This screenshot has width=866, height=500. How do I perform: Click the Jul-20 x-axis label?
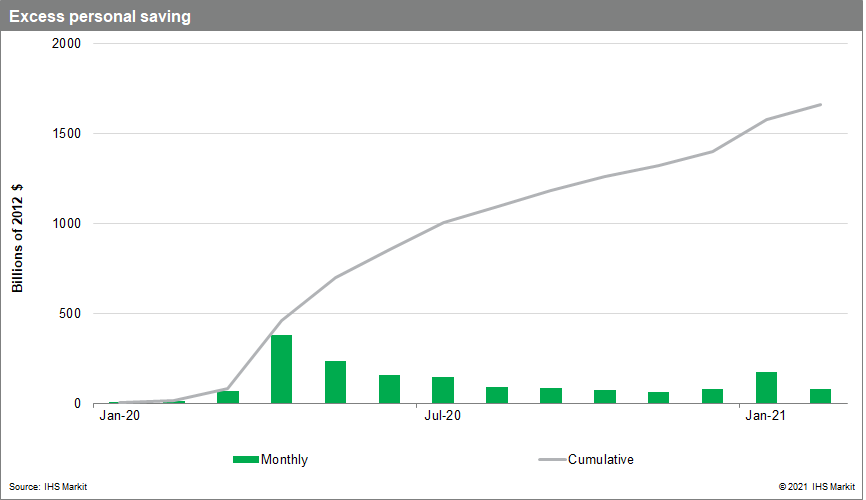(x=442, y=414)
